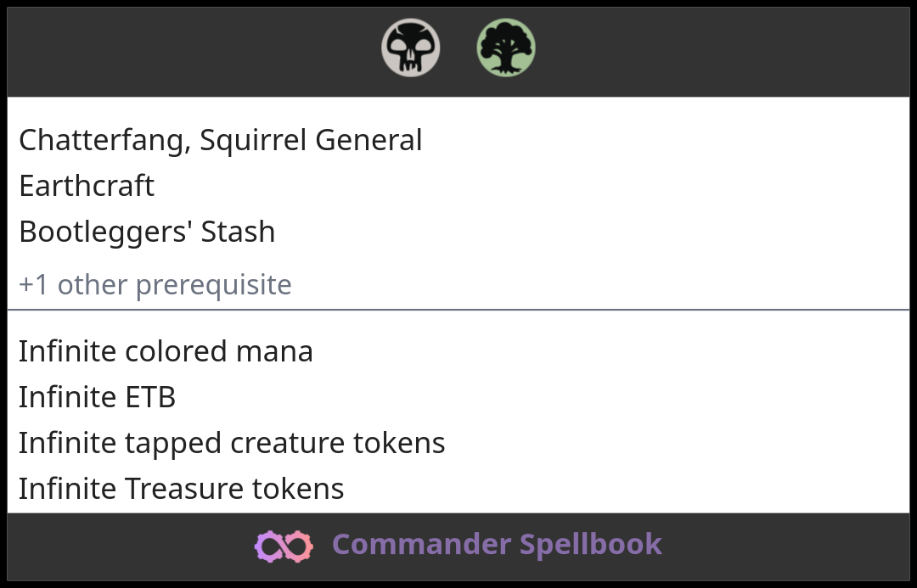Click the Infinite ETB result
The height and width of the screenshot is (588, 917).
click(x=97, y=397)
